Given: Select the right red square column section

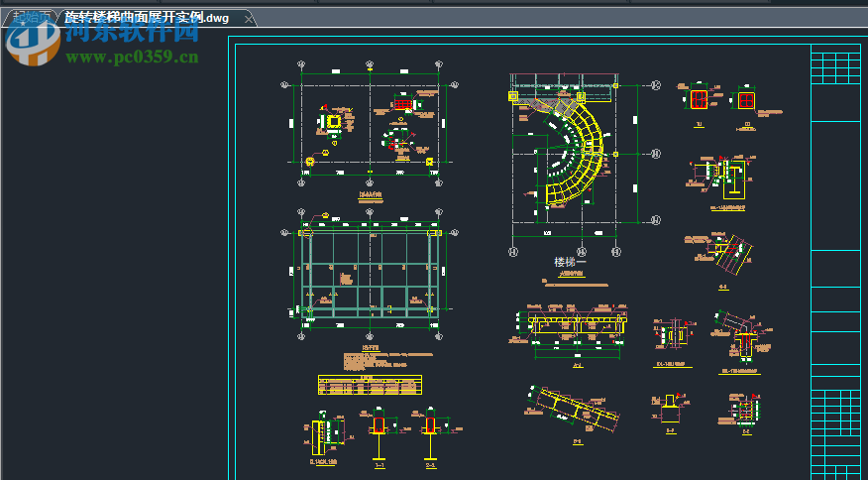Looking at the screenshot, I should coord(746,100).
